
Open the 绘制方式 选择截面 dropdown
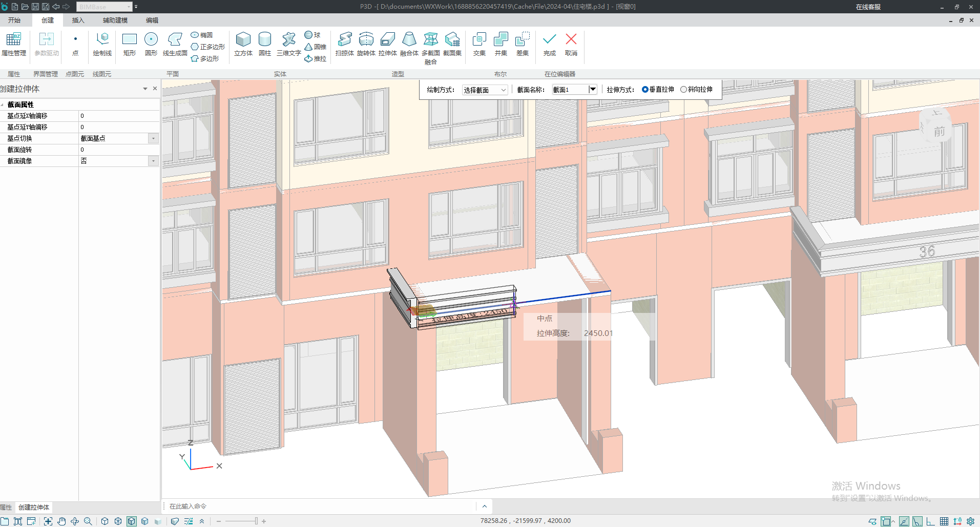coord(485,90)
